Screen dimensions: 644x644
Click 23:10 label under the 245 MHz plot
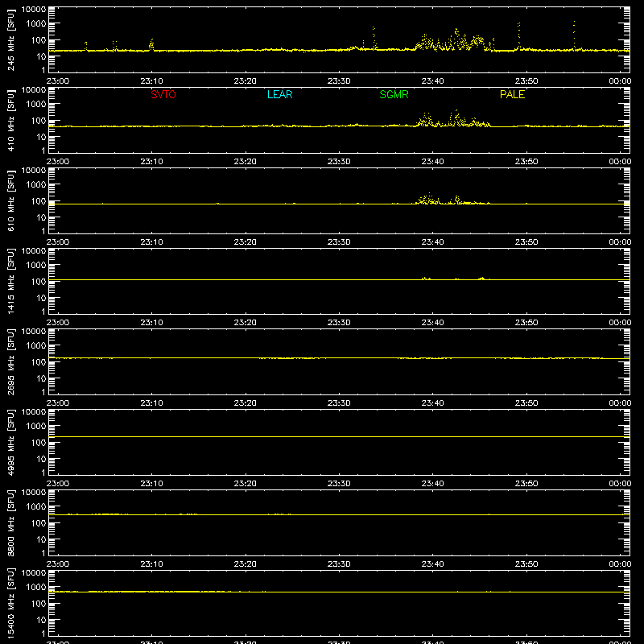[151, 81]
